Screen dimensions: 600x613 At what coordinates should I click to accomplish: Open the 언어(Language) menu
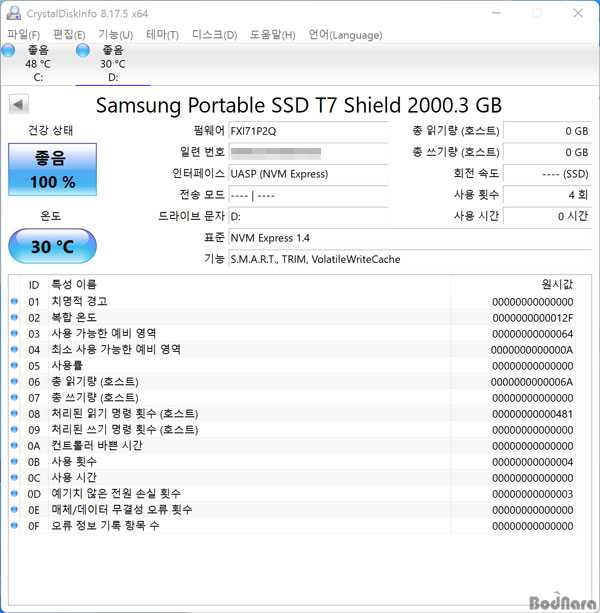[345, 35]
